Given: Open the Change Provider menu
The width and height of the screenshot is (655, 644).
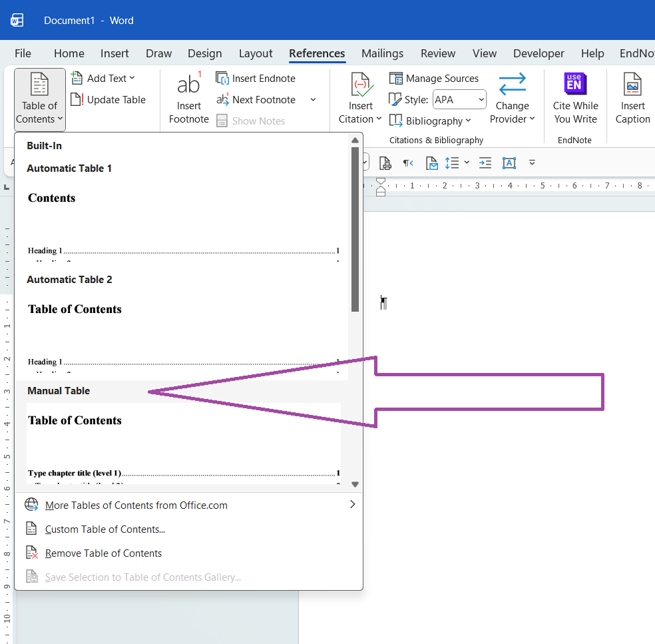Looking at the screenshot, I should [512, 99].
